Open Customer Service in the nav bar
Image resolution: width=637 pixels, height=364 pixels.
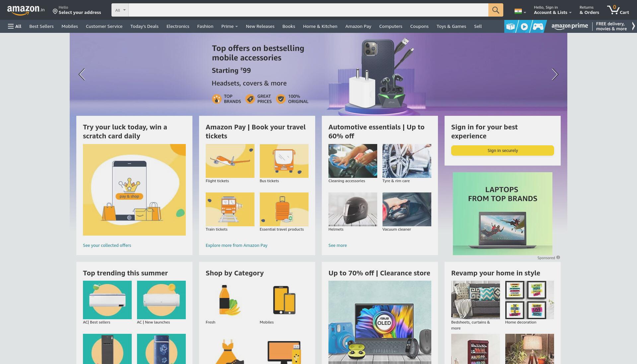tap(104, 26)
